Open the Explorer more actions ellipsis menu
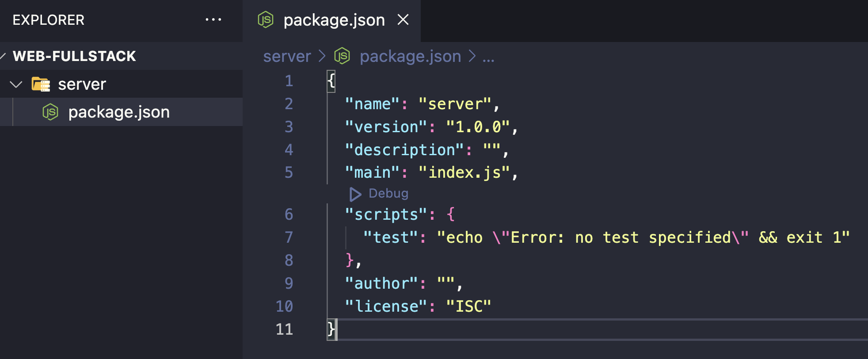Image resolution: width=868 pixels, height=359 pixels. pyautogui.click(x=213, y=20)
